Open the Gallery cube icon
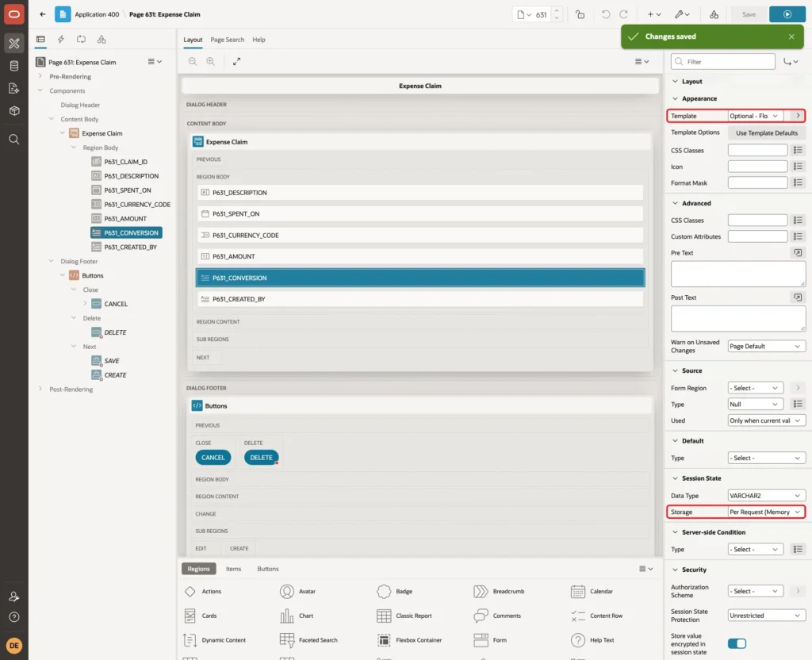 pyautogui.click(x=14, y=111)
